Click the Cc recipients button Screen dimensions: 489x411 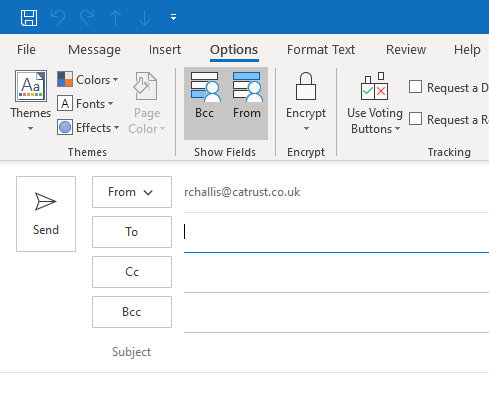click(132, 272)
